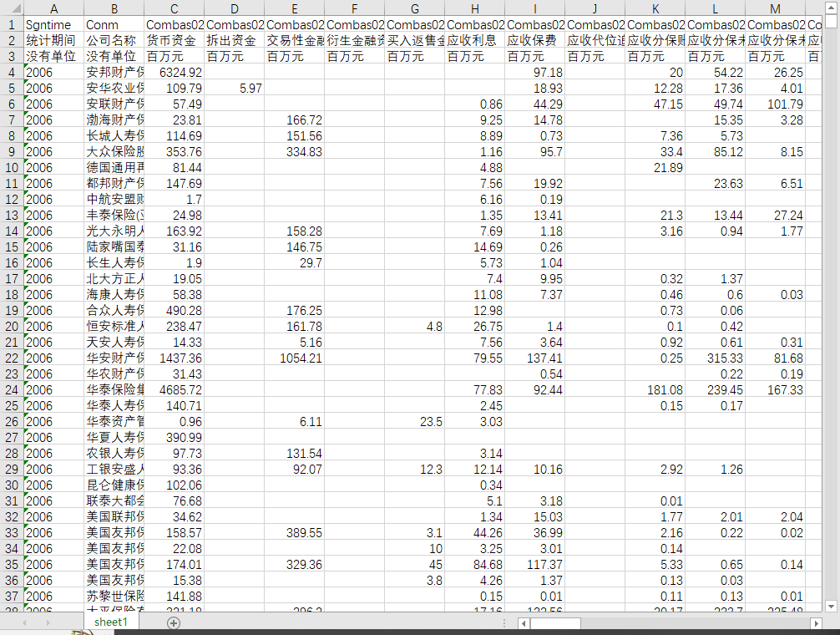Click the 公司名称 cell
Viewport: 840px width, 635px height.
coord(114,41)
